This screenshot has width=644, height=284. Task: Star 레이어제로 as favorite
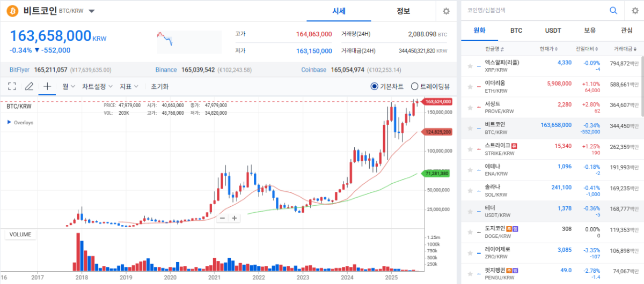[470, 253]
